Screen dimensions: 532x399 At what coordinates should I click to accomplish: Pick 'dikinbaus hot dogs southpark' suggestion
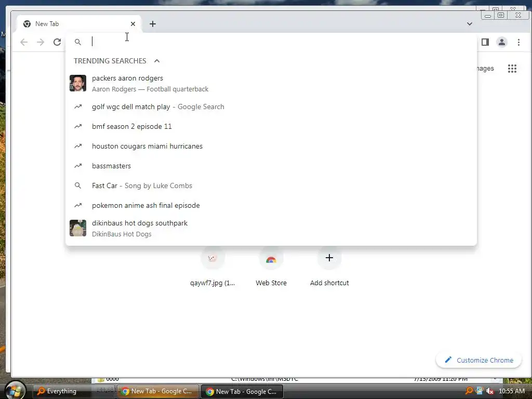pyautogui.click(x=271, y=229)
